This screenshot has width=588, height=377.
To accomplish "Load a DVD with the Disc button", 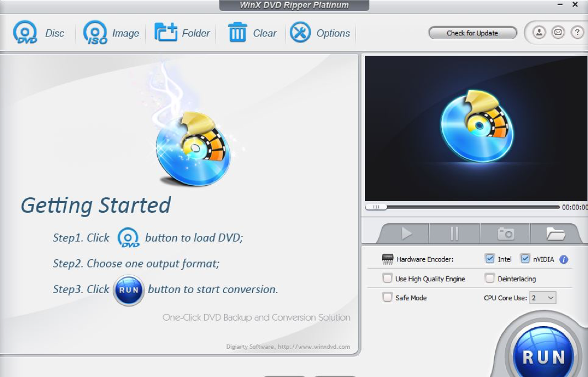I will click(x=39, y=33).
